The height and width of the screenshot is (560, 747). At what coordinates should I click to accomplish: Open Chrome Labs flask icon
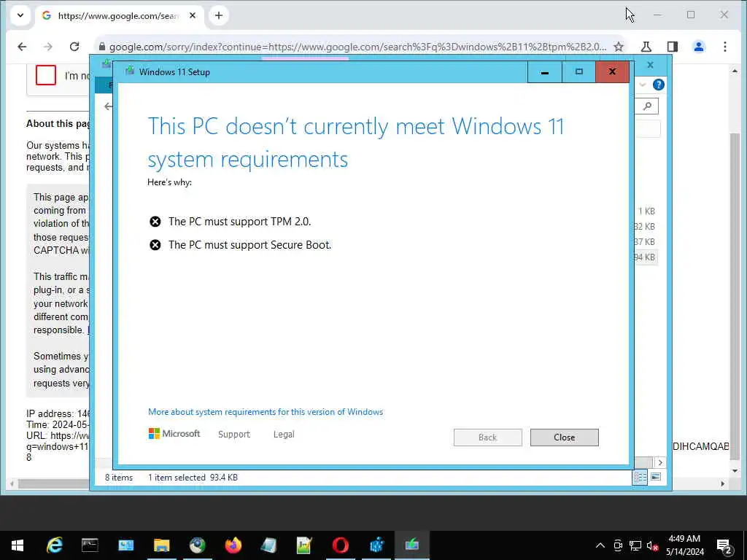(646, 47)
